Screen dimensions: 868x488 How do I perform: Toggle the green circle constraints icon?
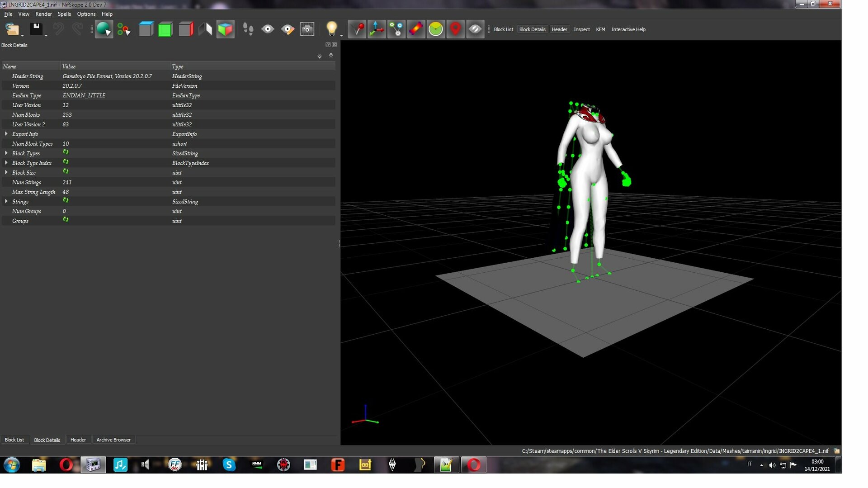click(436, 29)
